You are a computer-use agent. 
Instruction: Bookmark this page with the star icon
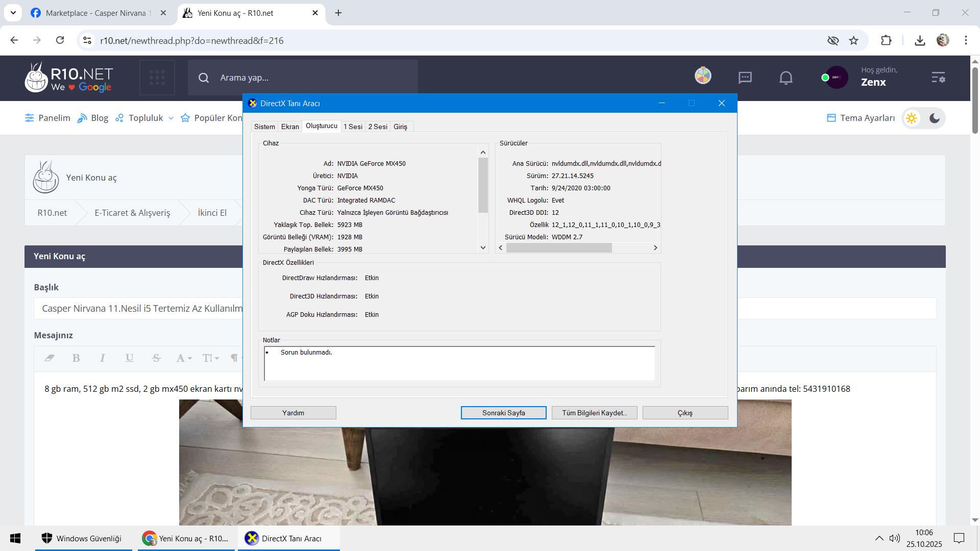(x=854, y=40)
